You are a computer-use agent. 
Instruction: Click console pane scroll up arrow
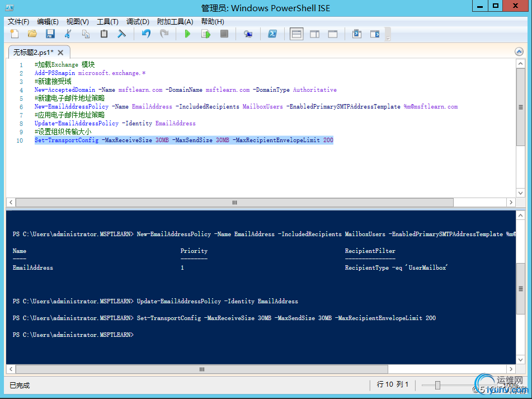(520, 215)
